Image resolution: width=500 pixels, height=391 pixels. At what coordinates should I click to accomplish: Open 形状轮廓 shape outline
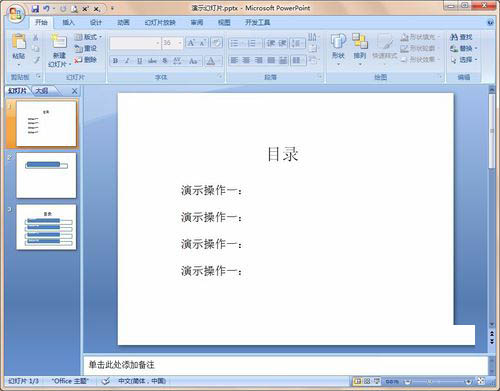pyautogui.click(x=419, y=49)
